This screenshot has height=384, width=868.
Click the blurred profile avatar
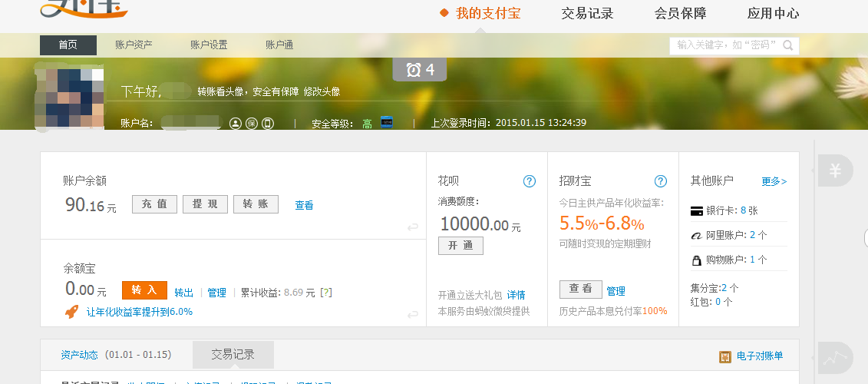[70, 98]
